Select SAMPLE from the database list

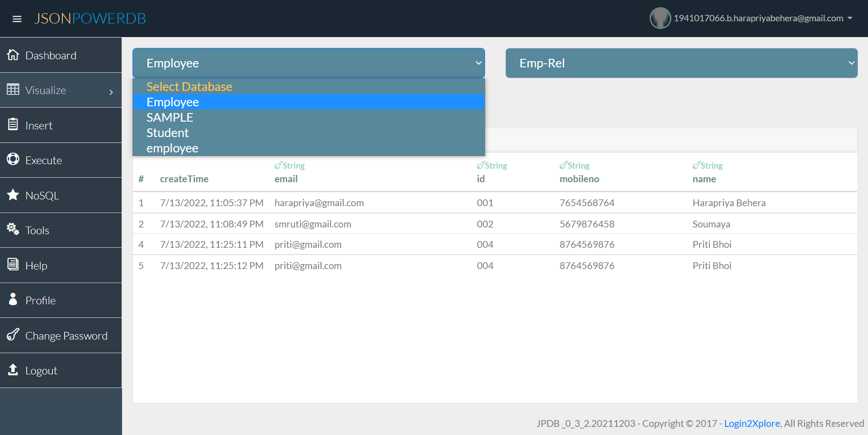170,117
